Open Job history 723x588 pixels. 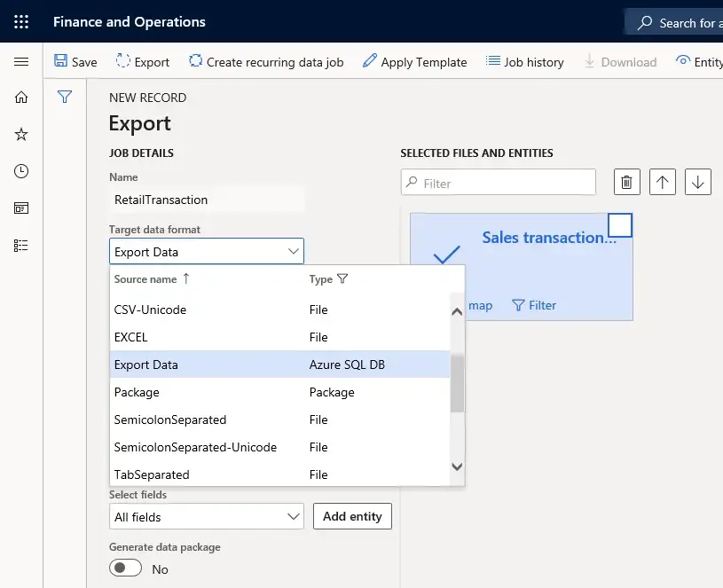click(x=524, y=62)
